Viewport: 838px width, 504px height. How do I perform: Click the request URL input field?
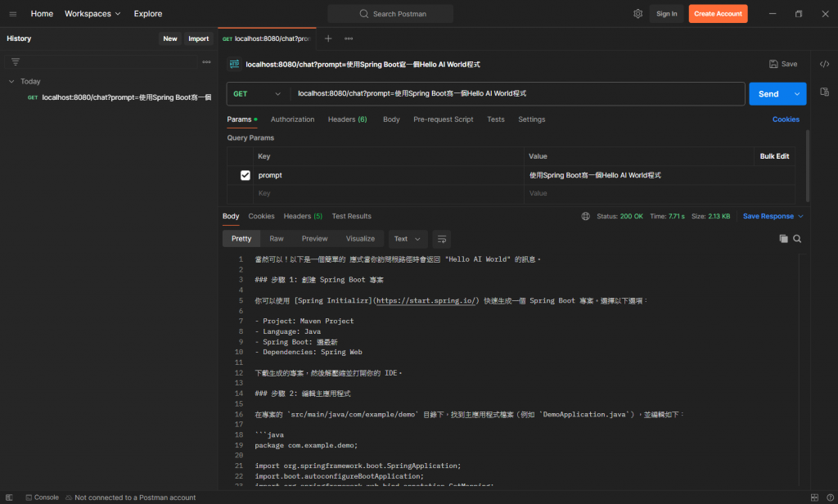[x=517, y=94]
